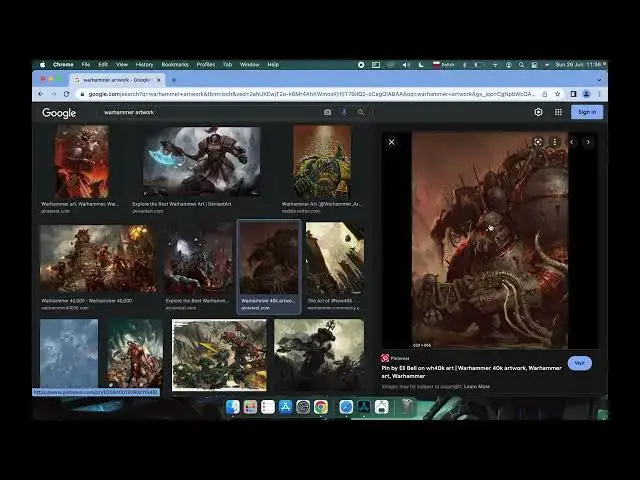Open Google Lens on the preview image
Screen dimensions: 640x480
click(x=538, y=142)
